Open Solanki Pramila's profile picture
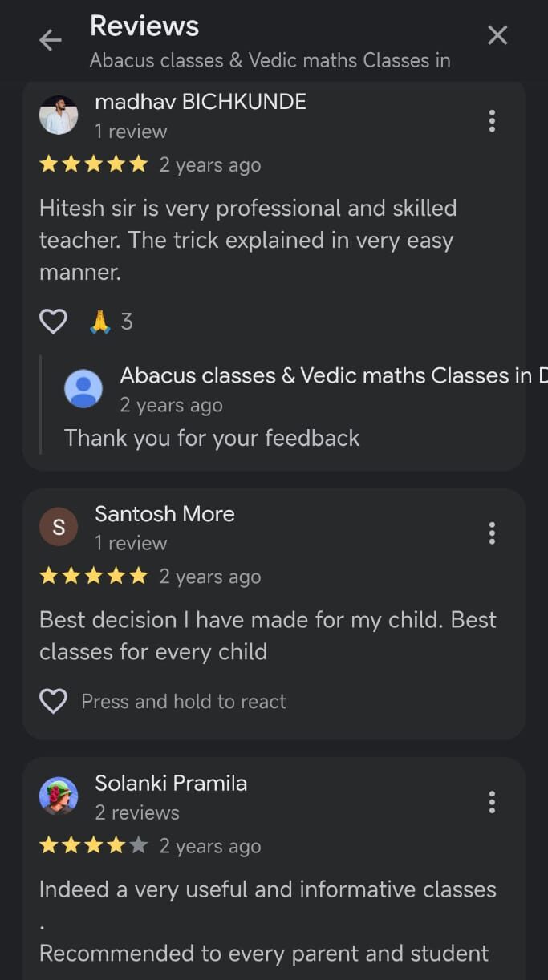This screenshot has width=548, height=980. (x=59, y=796)
